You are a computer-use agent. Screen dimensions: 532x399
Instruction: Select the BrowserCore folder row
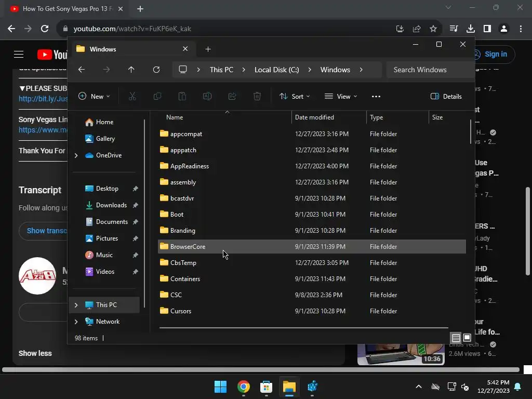coord(312,247)
